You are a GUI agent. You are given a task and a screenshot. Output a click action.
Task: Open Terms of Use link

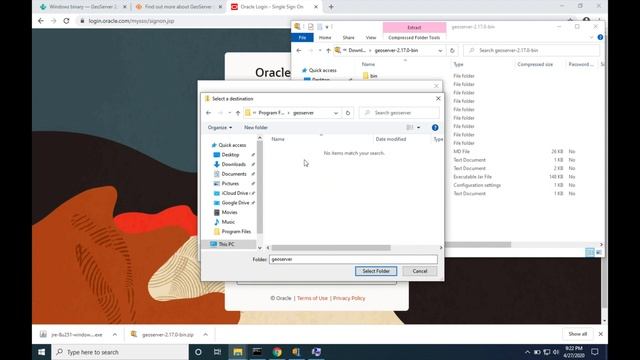pos(312,298)
